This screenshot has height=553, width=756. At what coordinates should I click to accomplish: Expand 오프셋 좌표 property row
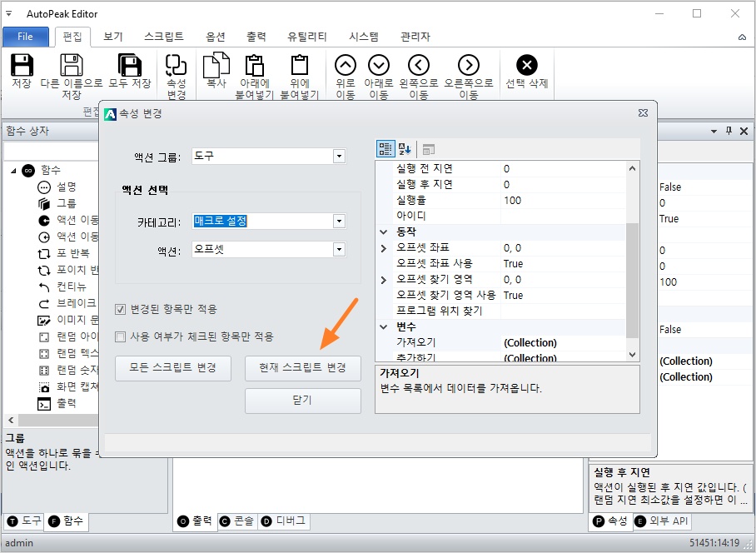coord(383,248)
